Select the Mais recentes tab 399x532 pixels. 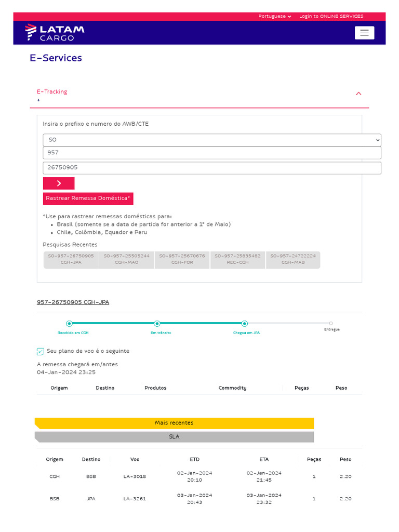click(x=174, y=423)
